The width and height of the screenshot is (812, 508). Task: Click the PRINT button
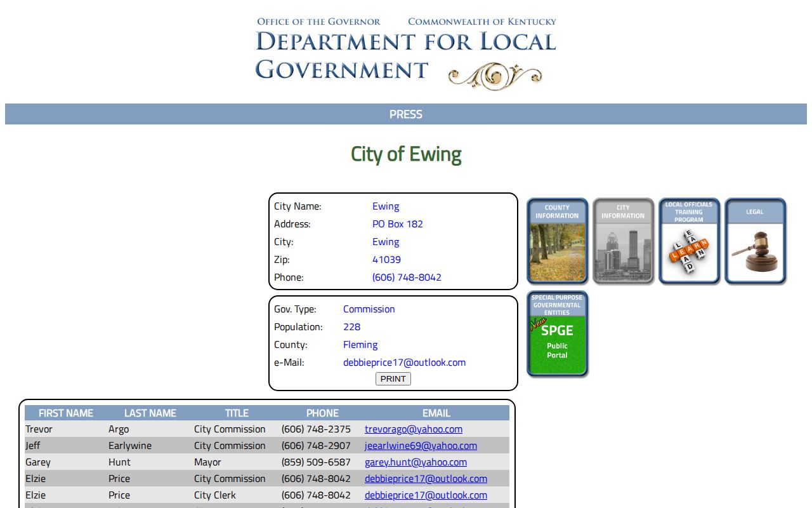tap(393, 378)
